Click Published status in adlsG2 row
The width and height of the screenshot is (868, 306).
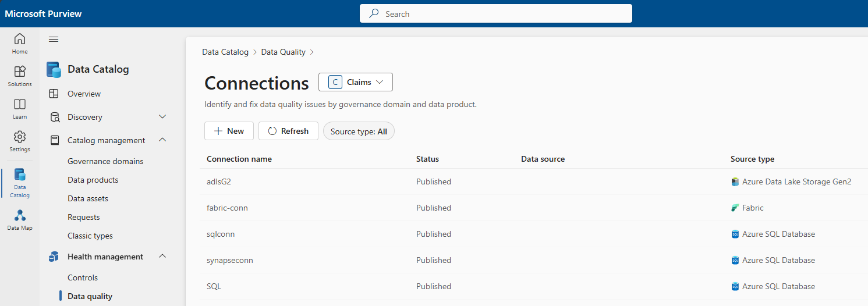pyautogui.click(x=434, y=182)
